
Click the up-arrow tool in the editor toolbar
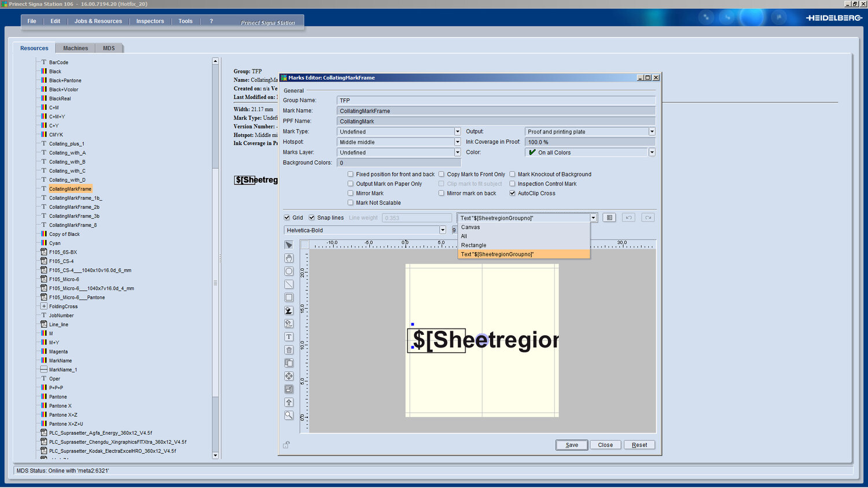pyautogui.click(x=289, y=402)
